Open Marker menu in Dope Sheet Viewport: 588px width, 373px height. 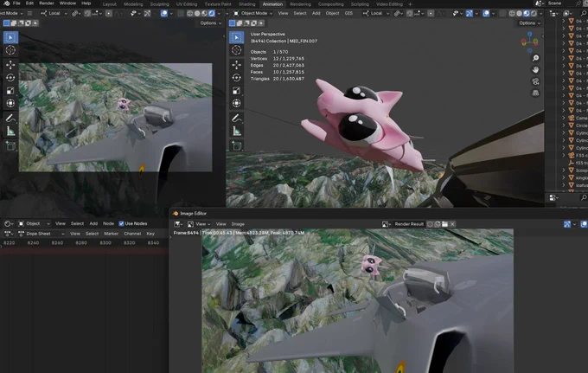pos(111,234)
